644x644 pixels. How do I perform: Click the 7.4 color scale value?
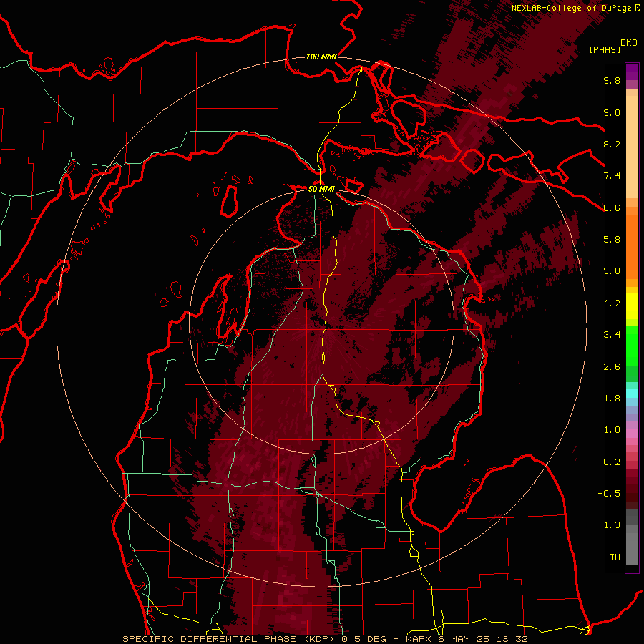pyautogui.click(x=612, y=176)
